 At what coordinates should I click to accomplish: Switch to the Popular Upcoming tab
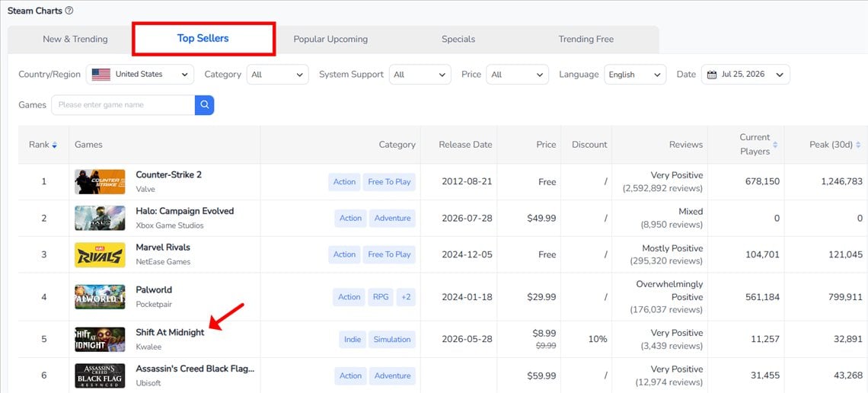pyautogui.click(x=330, y=40)
